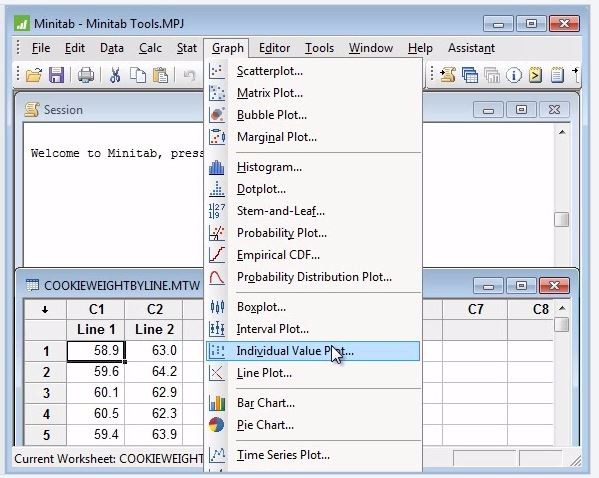Open the Help menu
Viewport: 599px width, 478px height.
click(x=420, y=48)
